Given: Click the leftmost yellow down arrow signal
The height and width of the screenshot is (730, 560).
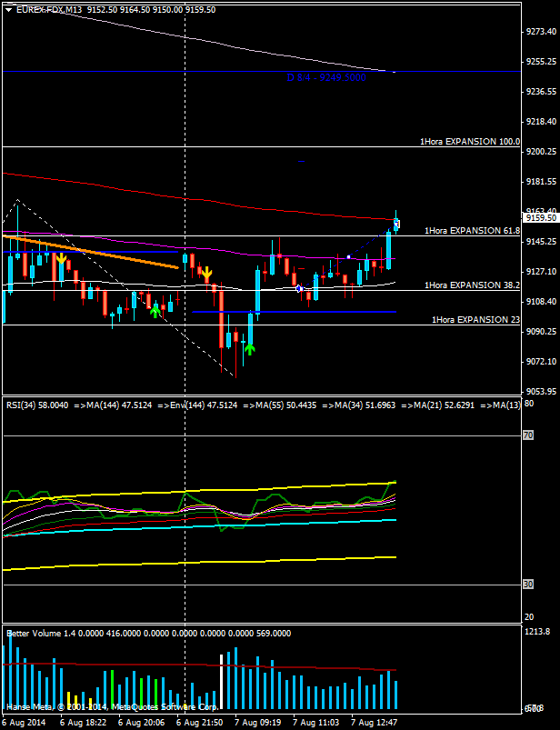Looking at the screenshot, I should click(61, 259).
